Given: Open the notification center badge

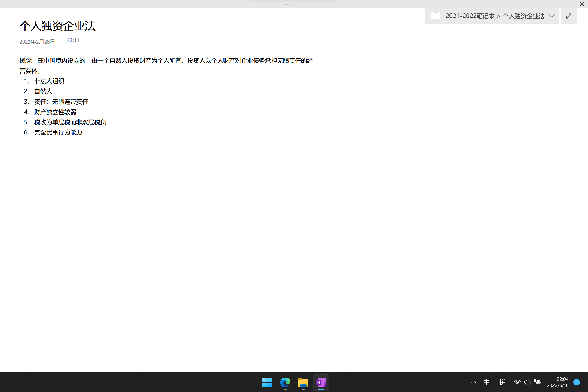Looking at the screenshot, I should click(576, 382).
